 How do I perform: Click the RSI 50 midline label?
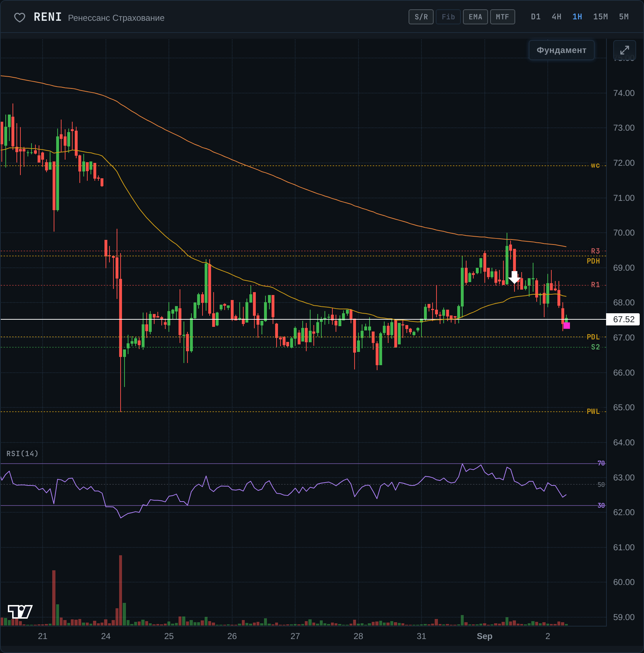point(601,484)
